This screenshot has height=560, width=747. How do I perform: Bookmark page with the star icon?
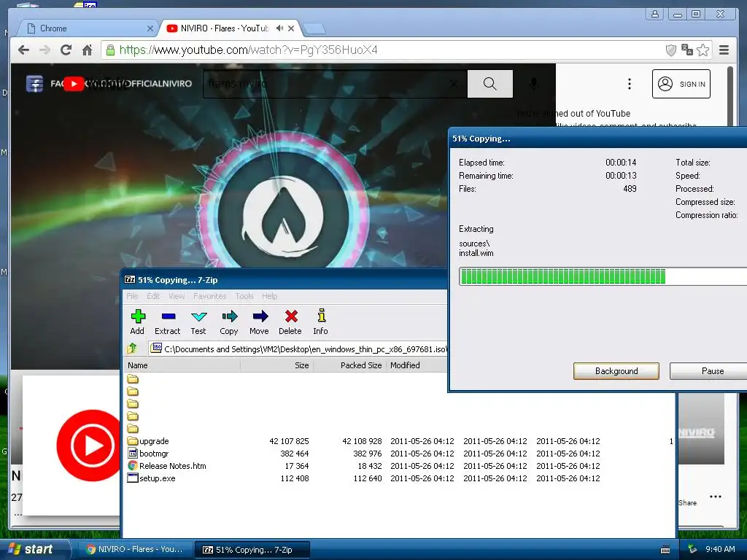pyautogui.click(x=703, y=50)
